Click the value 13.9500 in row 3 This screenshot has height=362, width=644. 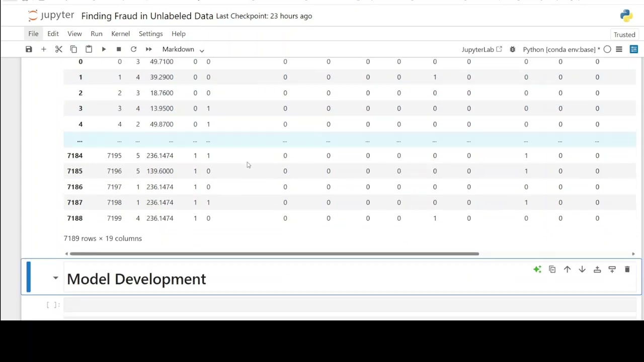click(x=162, y=108)
